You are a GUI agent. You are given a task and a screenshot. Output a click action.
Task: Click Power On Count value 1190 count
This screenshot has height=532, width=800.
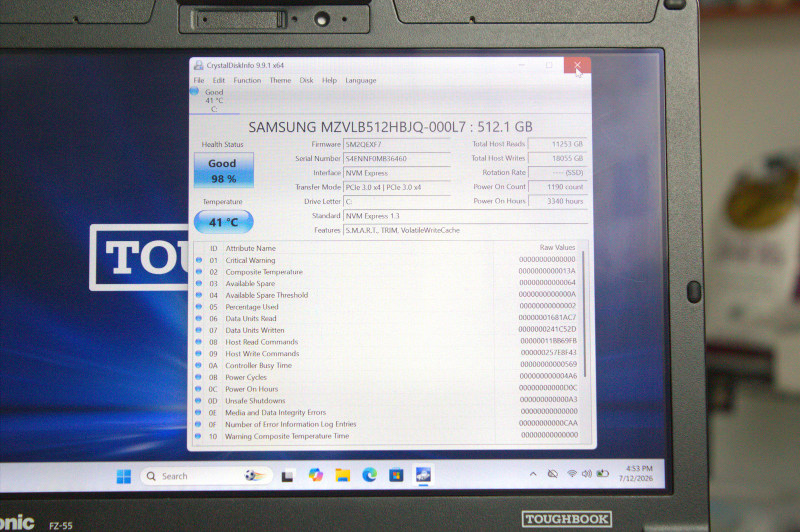557,187
